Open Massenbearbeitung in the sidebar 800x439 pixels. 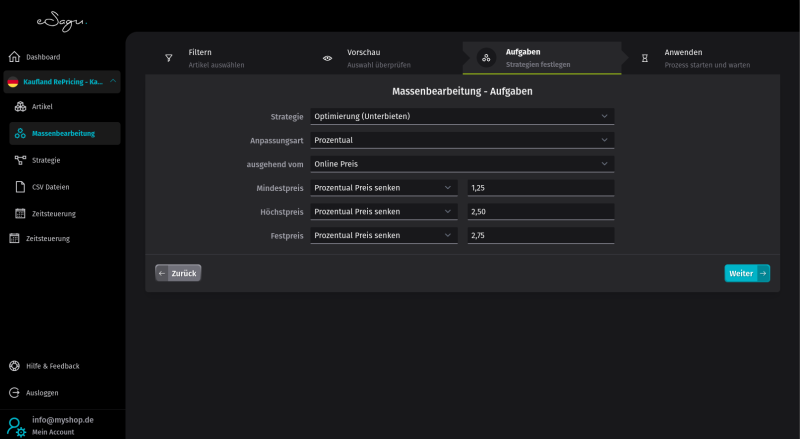click(65, 133)
